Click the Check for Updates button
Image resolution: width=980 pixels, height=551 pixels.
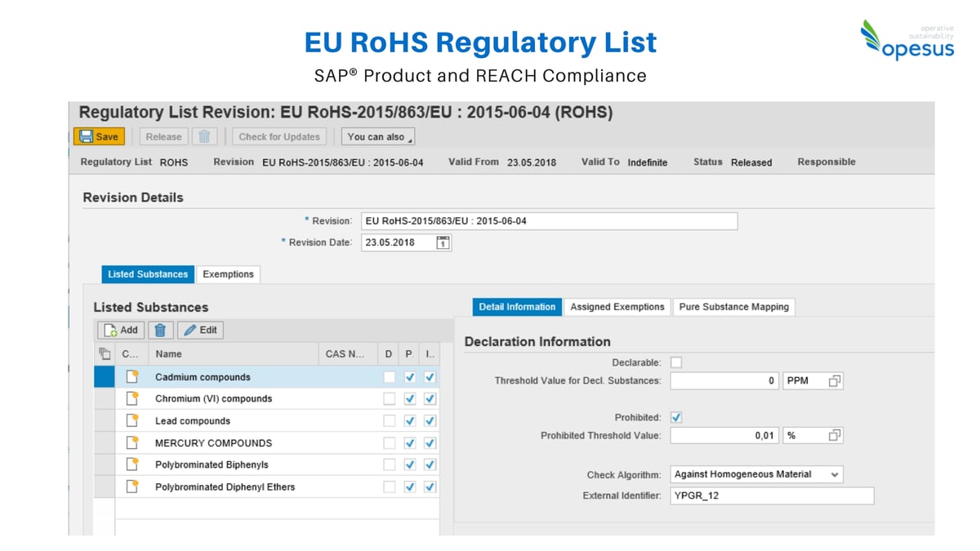click(278, 136)
